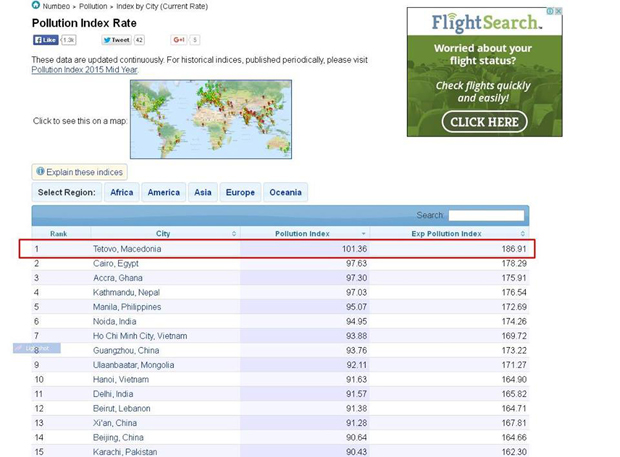Click the Facebook like count 1.3k

pyautogui.click(x=68, y=40)
